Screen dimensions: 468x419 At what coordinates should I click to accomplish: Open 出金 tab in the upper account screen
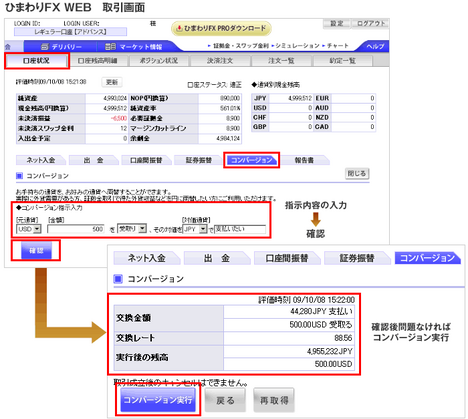click(x=93, y=160)
